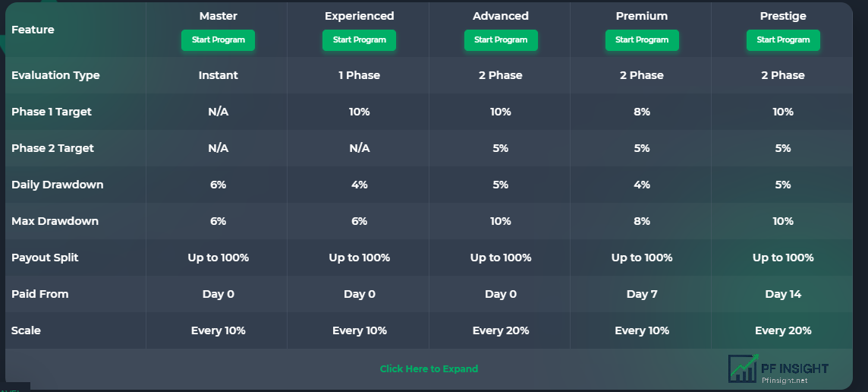Select the Evaluation Type row label
This screenshot has width=868, height=392.
click(x=55, y=75)
